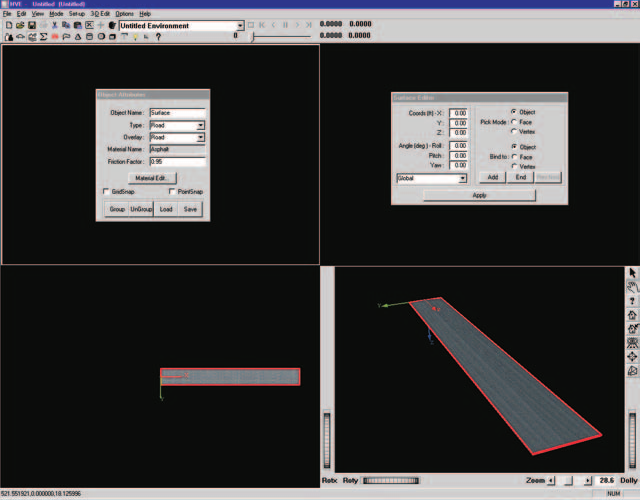
Task: Select Bind to Vertex radio button
Action: [514, 166]
